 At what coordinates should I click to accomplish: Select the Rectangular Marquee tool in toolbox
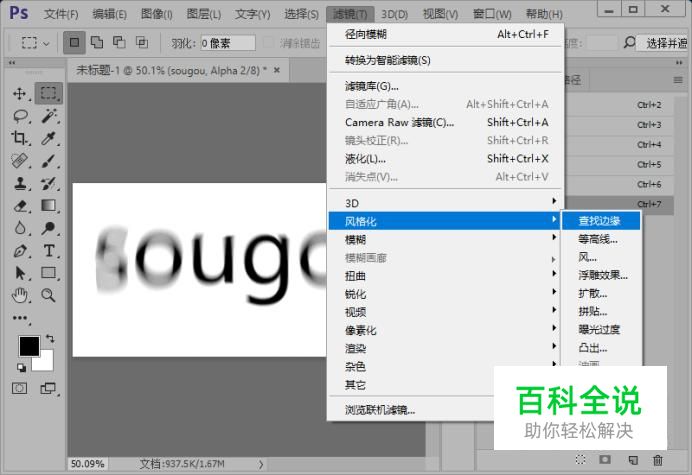pos(49,93)
